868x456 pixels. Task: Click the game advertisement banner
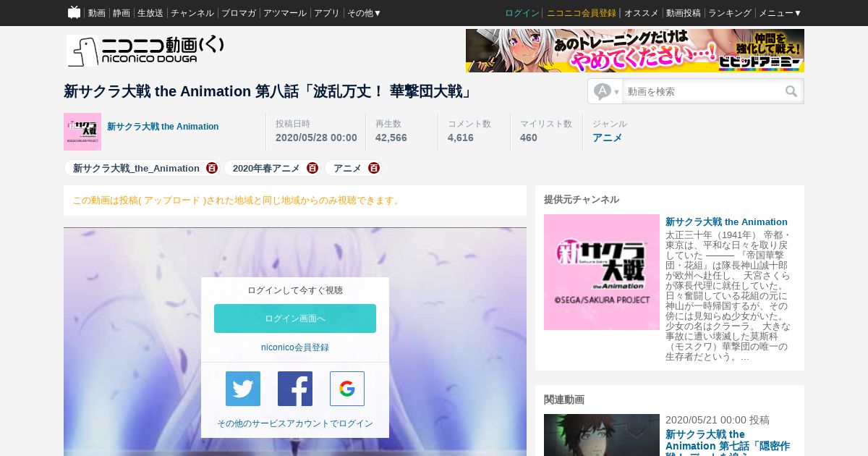[x=635, y=51]
